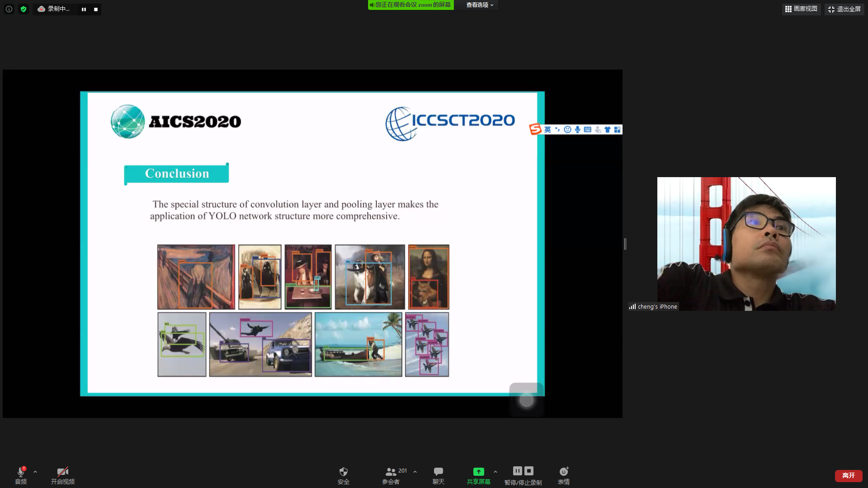Click the blue car chase detection image
The width and height of the screenshot is (868, 488).
point(260,344)
